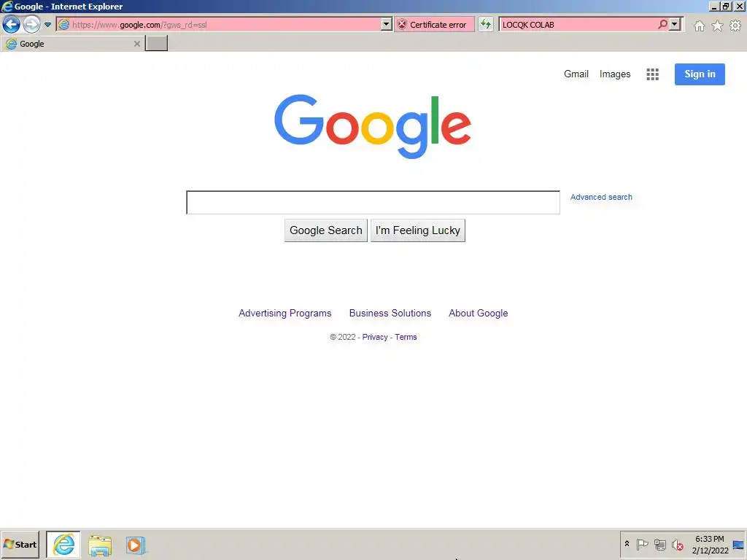747x560 pixels.
Task: Open Business Solutions link
Action: [x=390, y=313]
